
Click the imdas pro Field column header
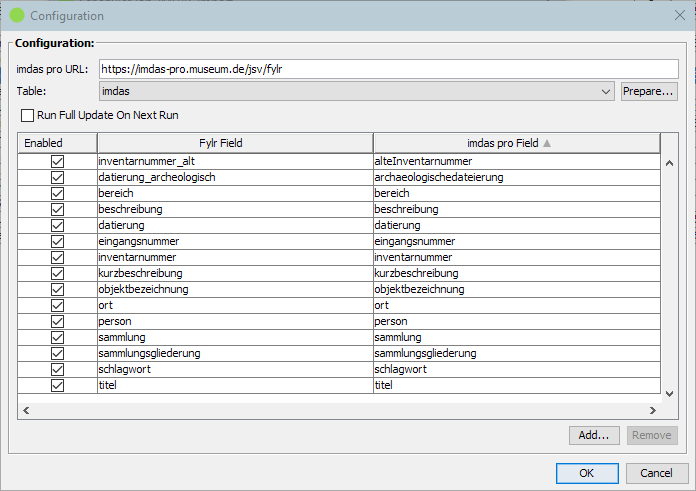[517, 143]
